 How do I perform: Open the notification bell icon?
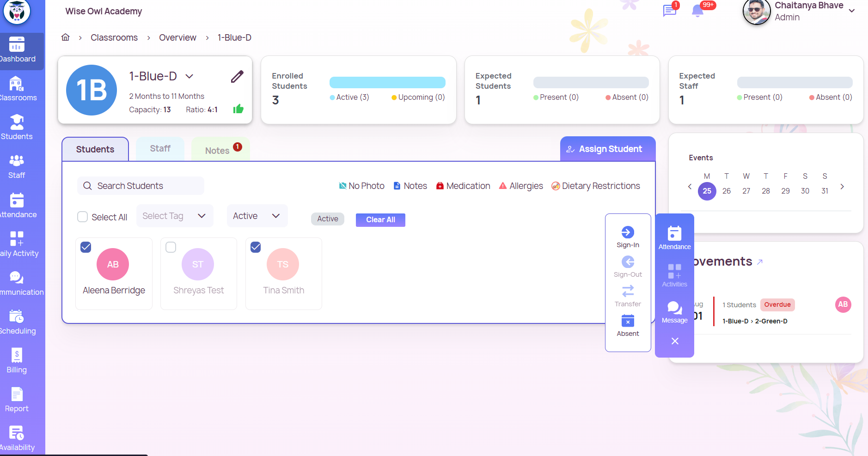tap(697, 11)
